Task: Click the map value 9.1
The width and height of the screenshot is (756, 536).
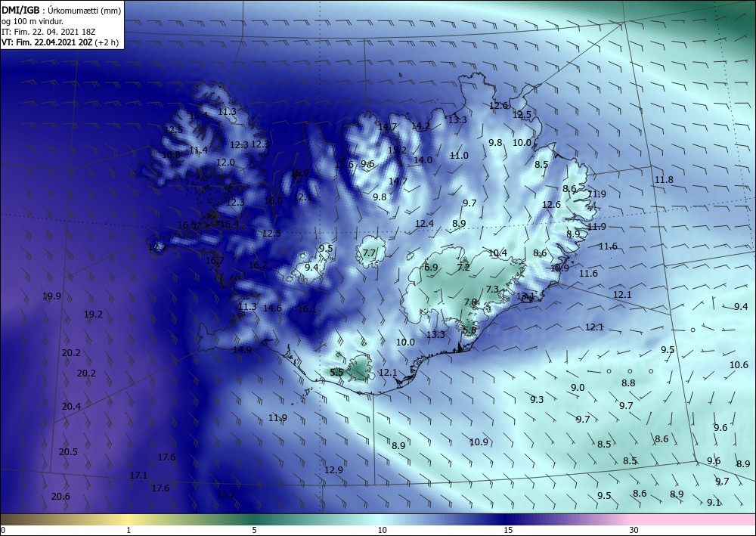Action: [x=714, y=502]
